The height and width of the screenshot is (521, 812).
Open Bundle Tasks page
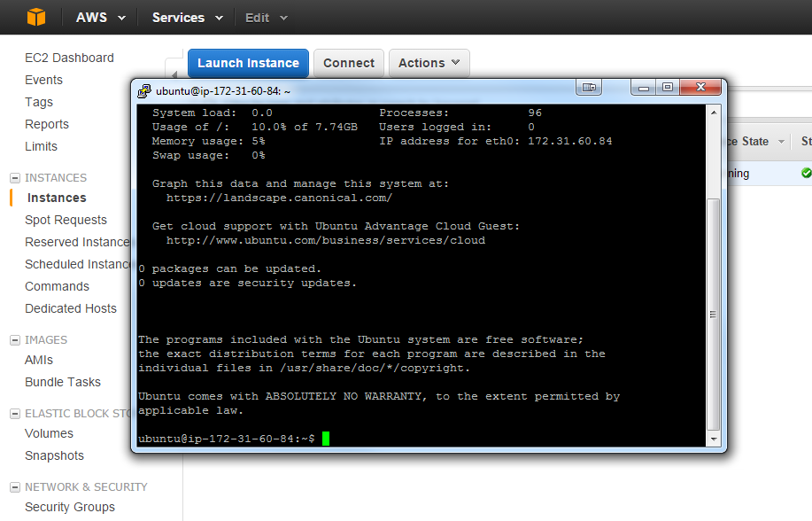coord(63,382)
